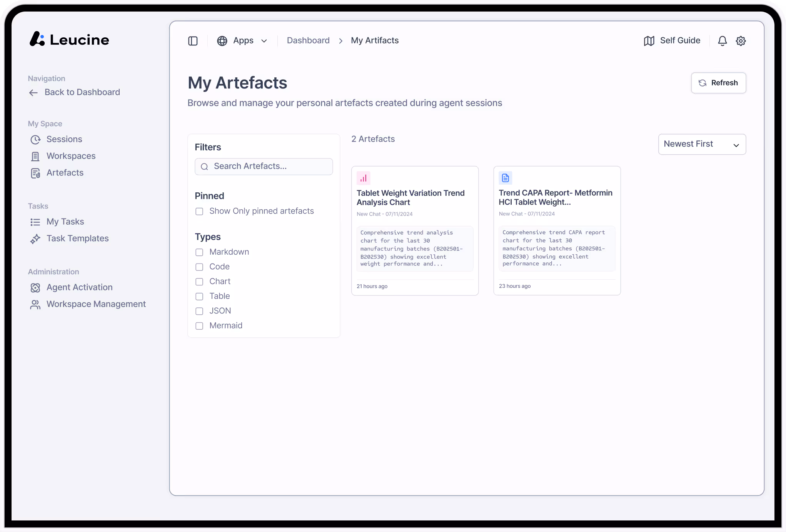Click the Self Guide map icon
The height and width of the screenshot is (532, 786).
click(x=649, y=41)
